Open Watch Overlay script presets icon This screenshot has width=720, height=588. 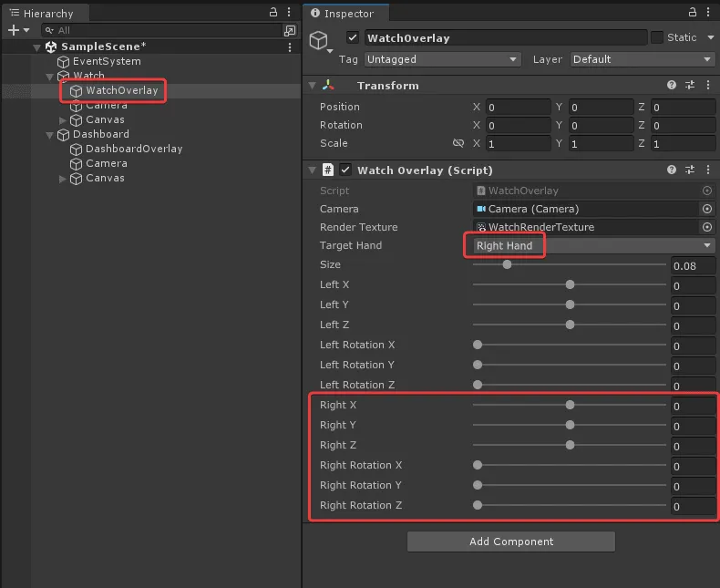coord(690,170)
